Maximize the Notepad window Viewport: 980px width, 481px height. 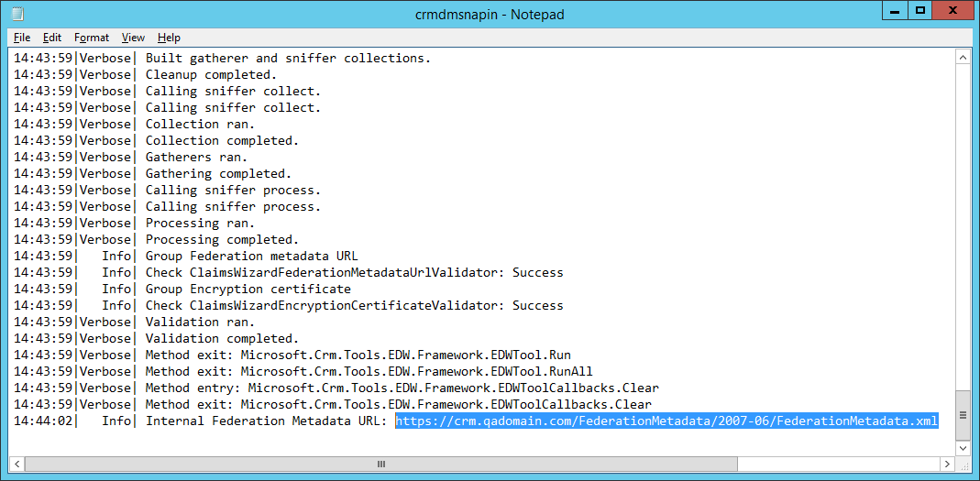pos(920,10)
